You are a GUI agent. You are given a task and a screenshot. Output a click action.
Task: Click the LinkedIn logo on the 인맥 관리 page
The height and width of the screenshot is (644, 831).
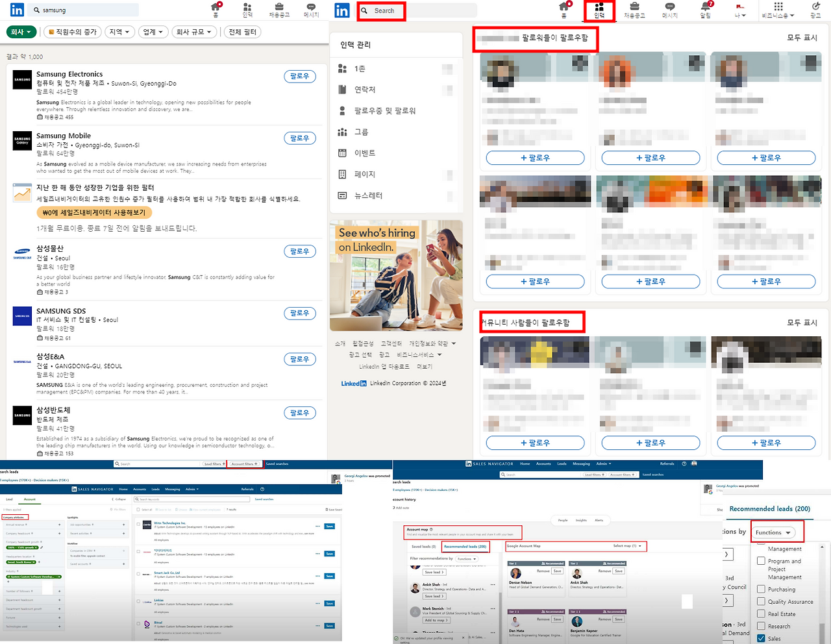coord(342,10)
